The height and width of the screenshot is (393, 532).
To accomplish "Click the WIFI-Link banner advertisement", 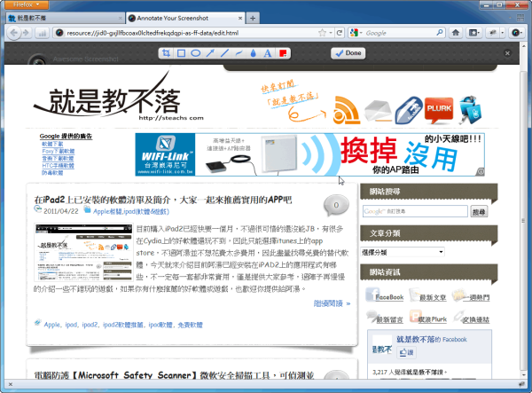I will pos(309,154).
